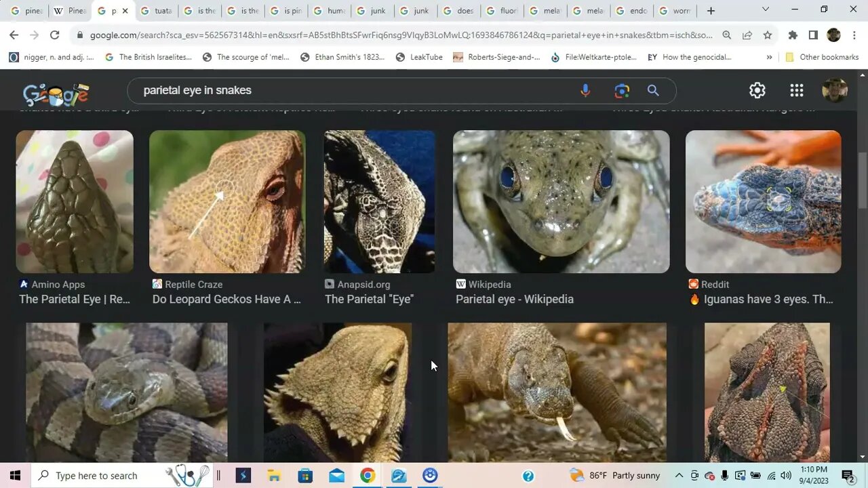This screenshot has height=488, width=868.
Task: Open the 'Roberts-Siege-and-' bookmark
Action: click(x=496, y=57)
